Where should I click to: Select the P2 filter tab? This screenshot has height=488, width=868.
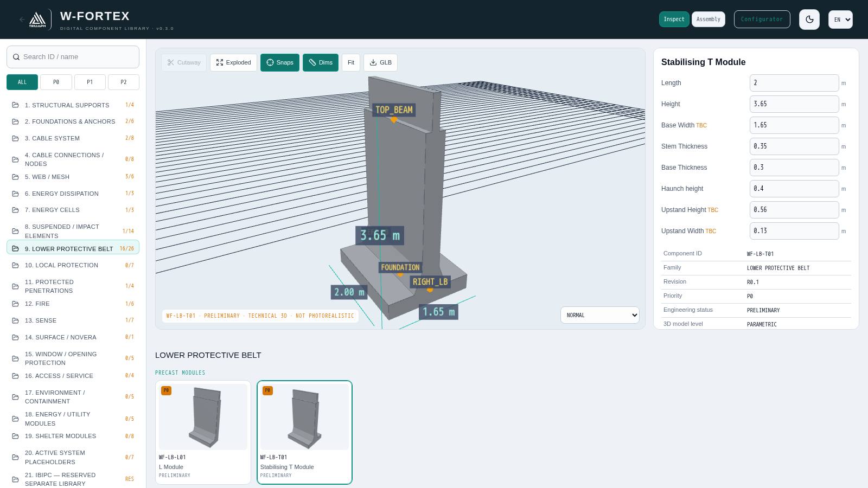pyautogui.click(x=123, y=82)
